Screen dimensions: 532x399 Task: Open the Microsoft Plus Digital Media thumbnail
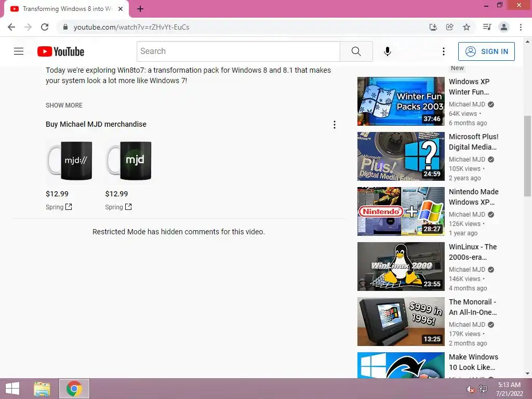(x=401, y=156)
